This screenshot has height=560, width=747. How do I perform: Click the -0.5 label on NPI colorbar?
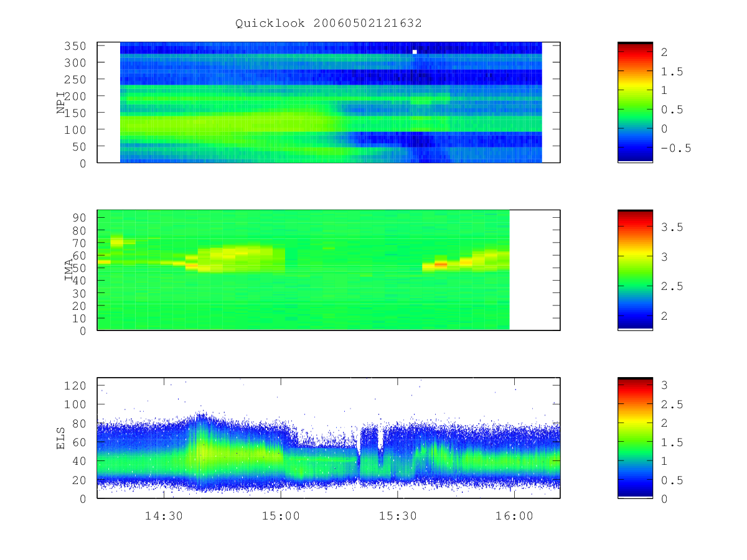(x=676, y=148)
